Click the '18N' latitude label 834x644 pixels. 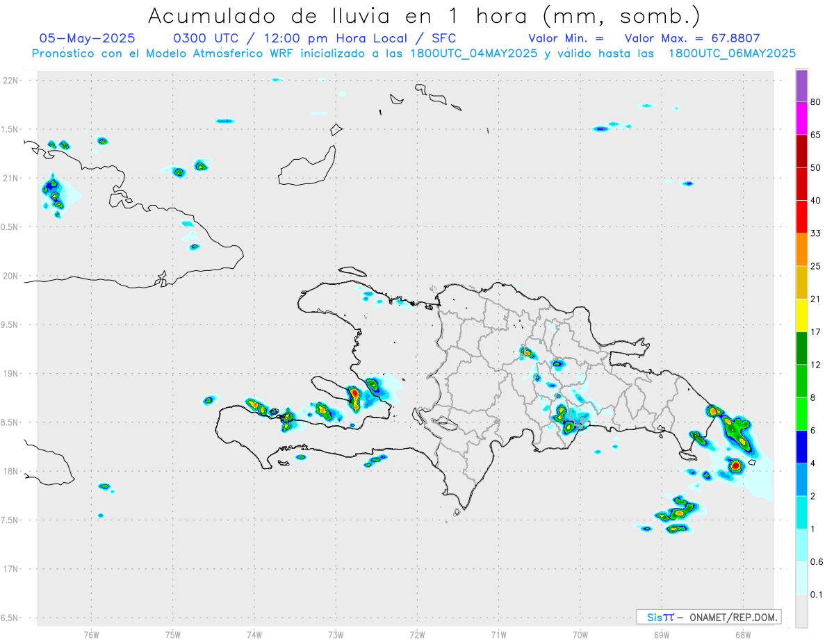[x=11, y=471]
